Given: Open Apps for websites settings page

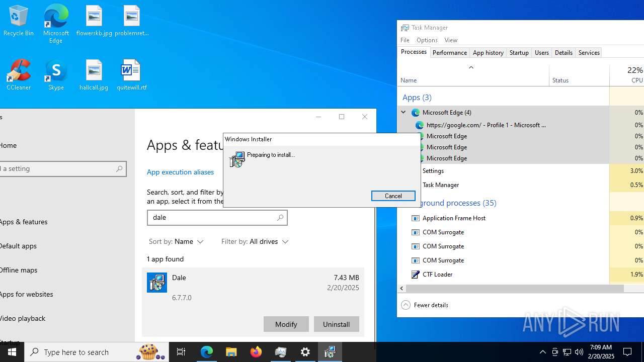Looking at the screenshot, I should click(x=26, y=294).
